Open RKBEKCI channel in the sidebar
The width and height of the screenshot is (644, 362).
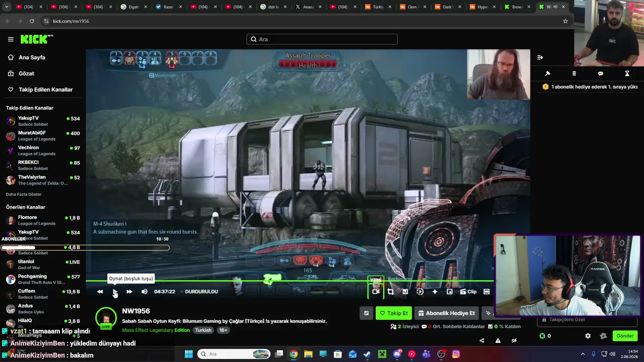43,165
